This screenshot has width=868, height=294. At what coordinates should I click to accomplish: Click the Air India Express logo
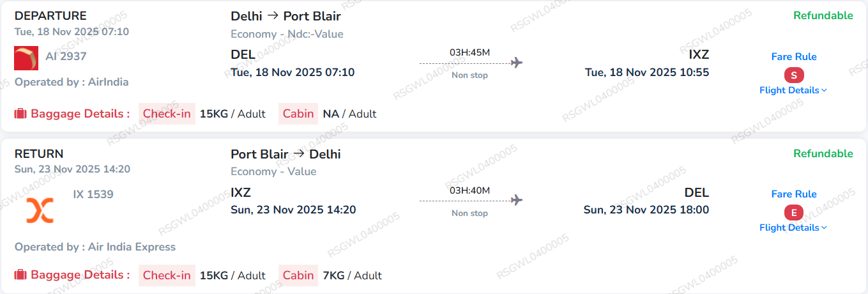click(x=40, y=210)
